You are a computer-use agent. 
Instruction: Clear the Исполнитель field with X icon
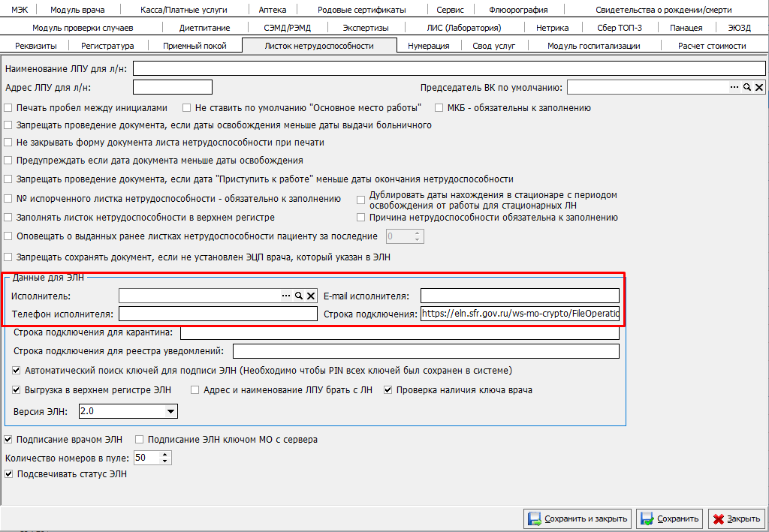click(311, 296)
